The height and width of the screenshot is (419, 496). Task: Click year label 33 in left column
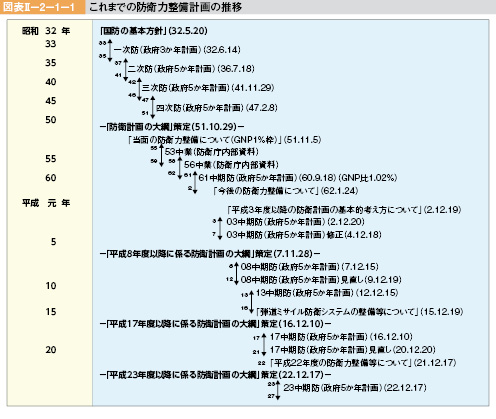(51, 44)
